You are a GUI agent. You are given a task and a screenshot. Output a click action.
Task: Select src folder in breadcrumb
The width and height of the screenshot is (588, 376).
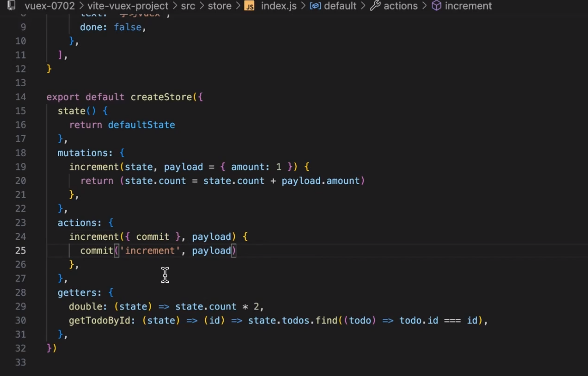click(188, 6)
